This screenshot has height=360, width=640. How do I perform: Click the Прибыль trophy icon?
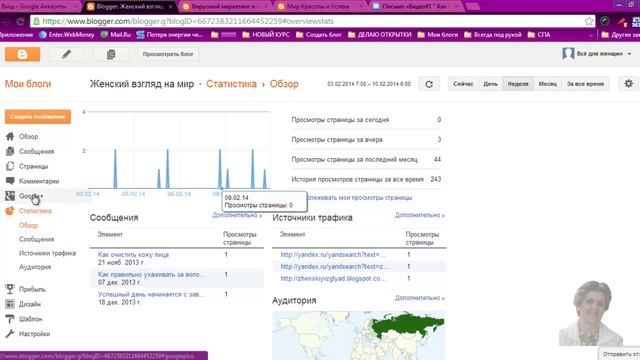click(x=10, y=289)
